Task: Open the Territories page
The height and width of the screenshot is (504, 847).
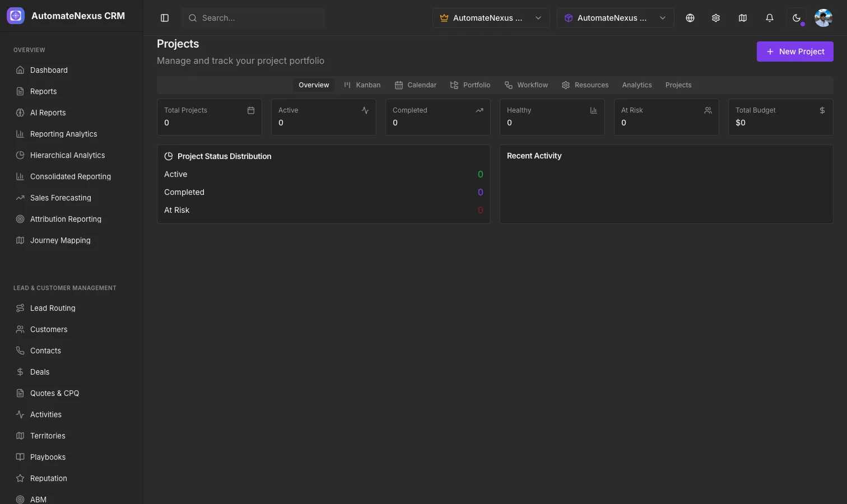Action: click(x=72, y=436)
